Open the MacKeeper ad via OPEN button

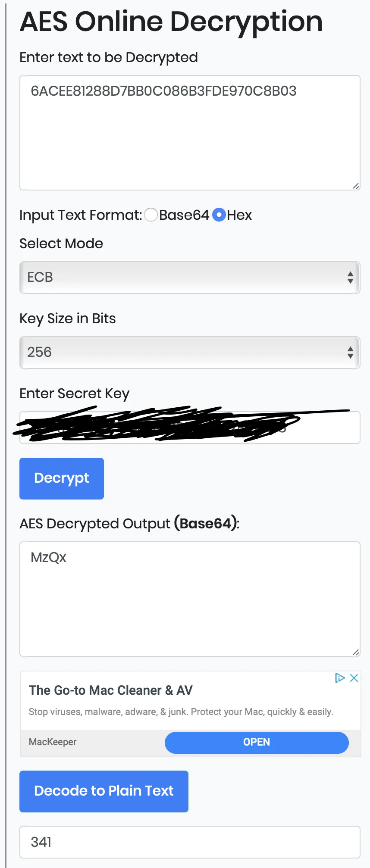coord(257,742)
